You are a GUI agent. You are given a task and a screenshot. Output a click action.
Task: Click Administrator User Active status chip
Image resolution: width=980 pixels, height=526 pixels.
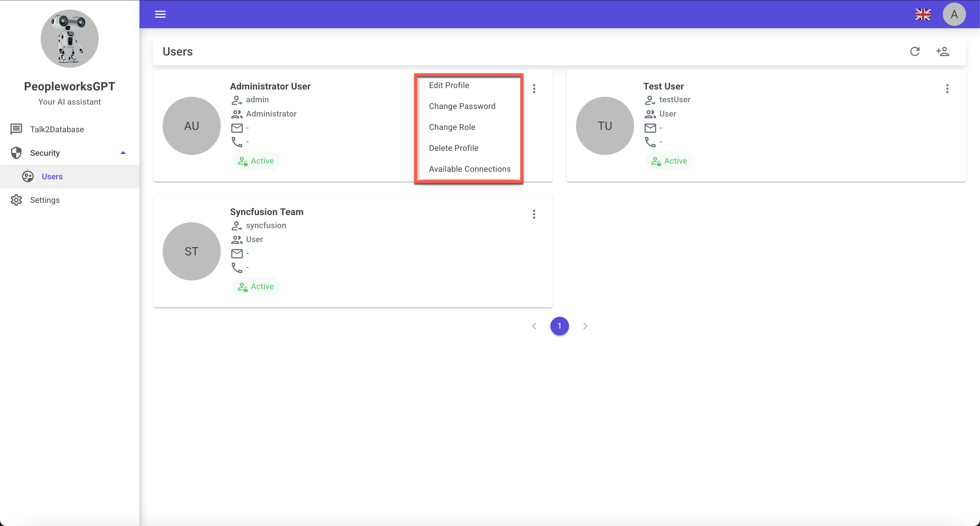tap(256, 161)
